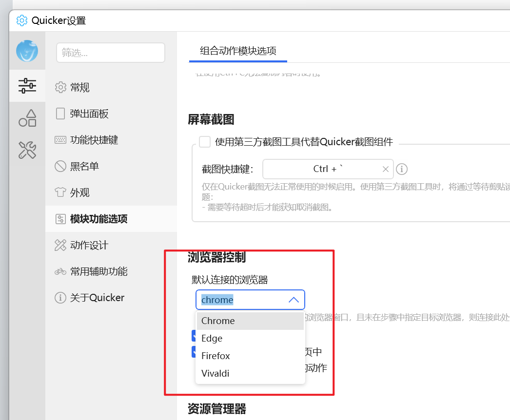Select 模块功能选项 in the sidebar
Viewport: 510px width, 420px height.
point(111,219)
